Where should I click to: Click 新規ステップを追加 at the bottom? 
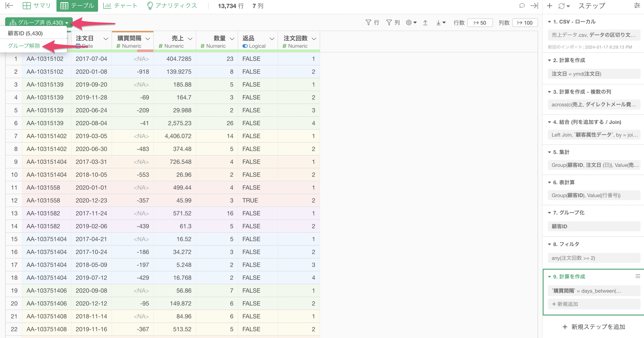[x=594, y=327]
